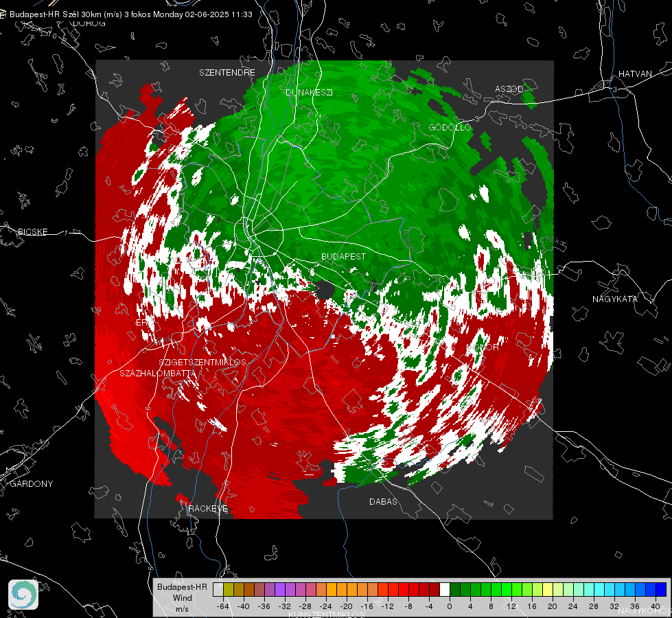Click the BUDAPEST map label

(x=344, y=256)
